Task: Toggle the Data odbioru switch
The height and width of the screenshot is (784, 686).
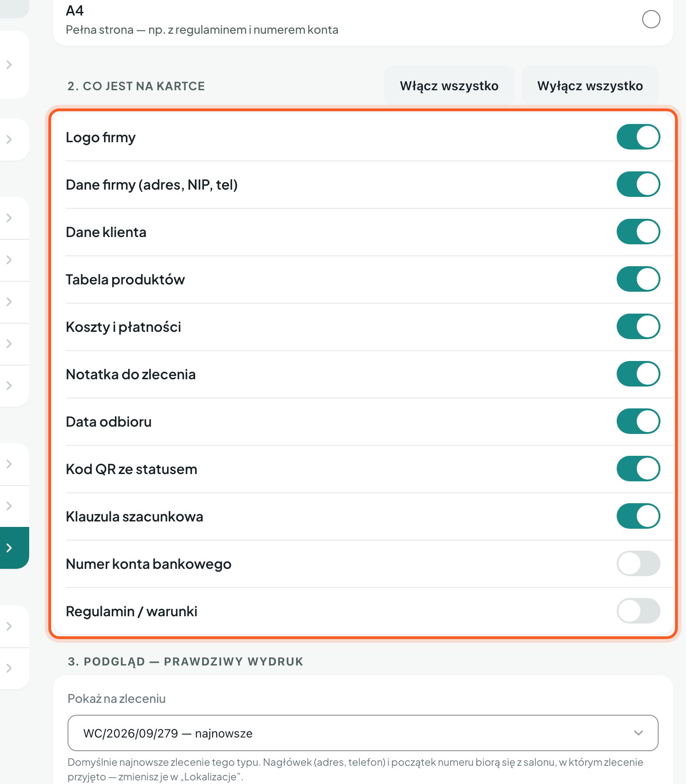Action: point(638,421)
